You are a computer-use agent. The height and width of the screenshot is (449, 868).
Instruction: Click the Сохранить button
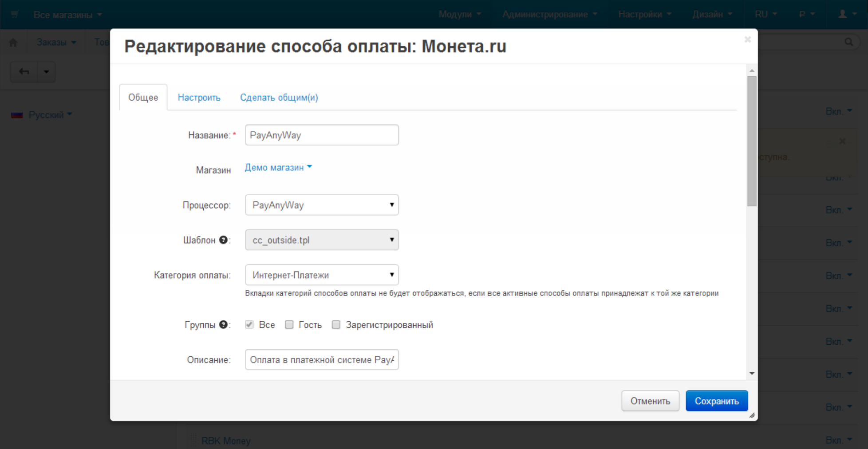click(717, 401)
